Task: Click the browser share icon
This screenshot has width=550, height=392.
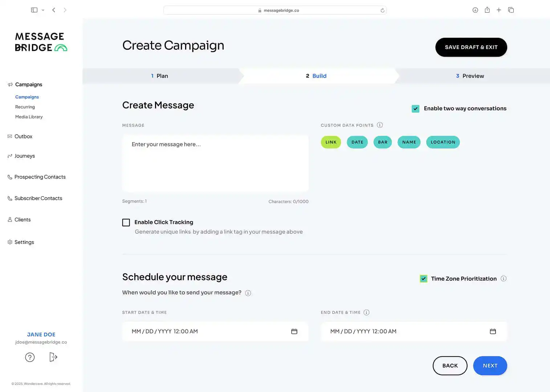Action: [487, 10]
